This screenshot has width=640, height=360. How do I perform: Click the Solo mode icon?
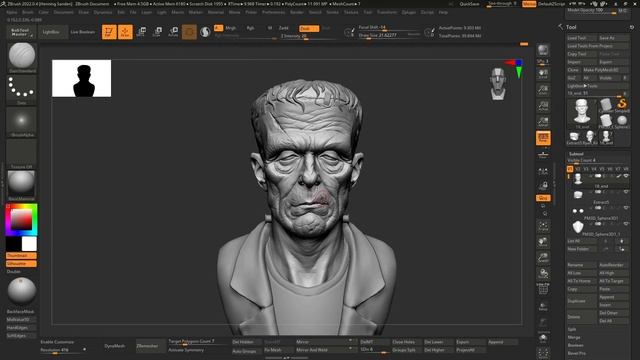click(x=543, y=338)
